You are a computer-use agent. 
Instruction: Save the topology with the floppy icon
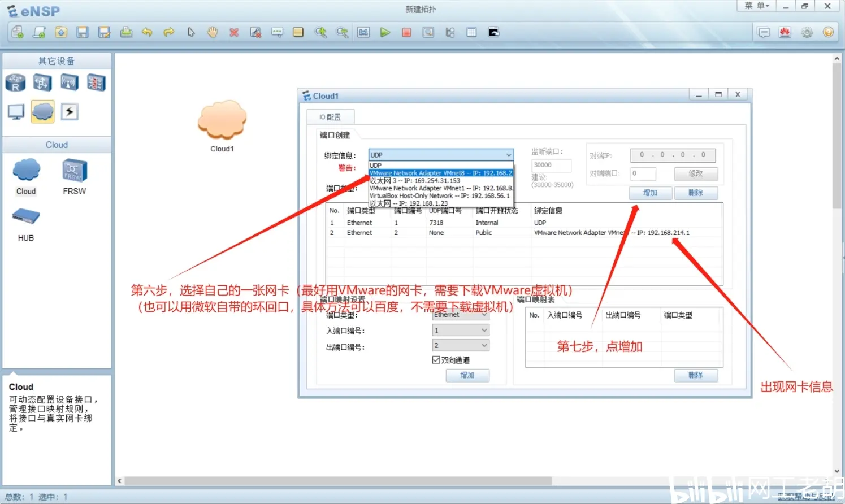tap(83, 32)
